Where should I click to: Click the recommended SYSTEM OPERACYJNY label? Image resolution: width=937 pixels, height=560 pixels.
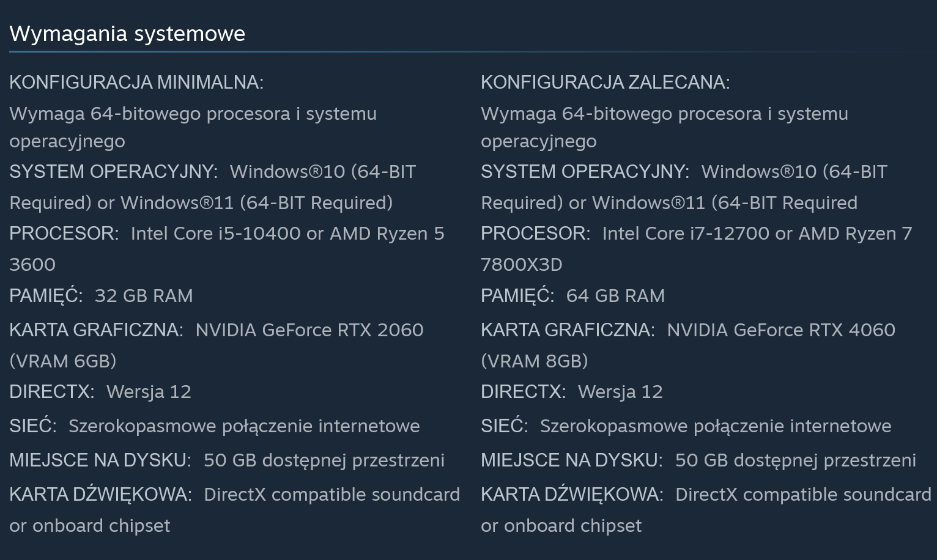pyautogui.click(x=585, y=172)
